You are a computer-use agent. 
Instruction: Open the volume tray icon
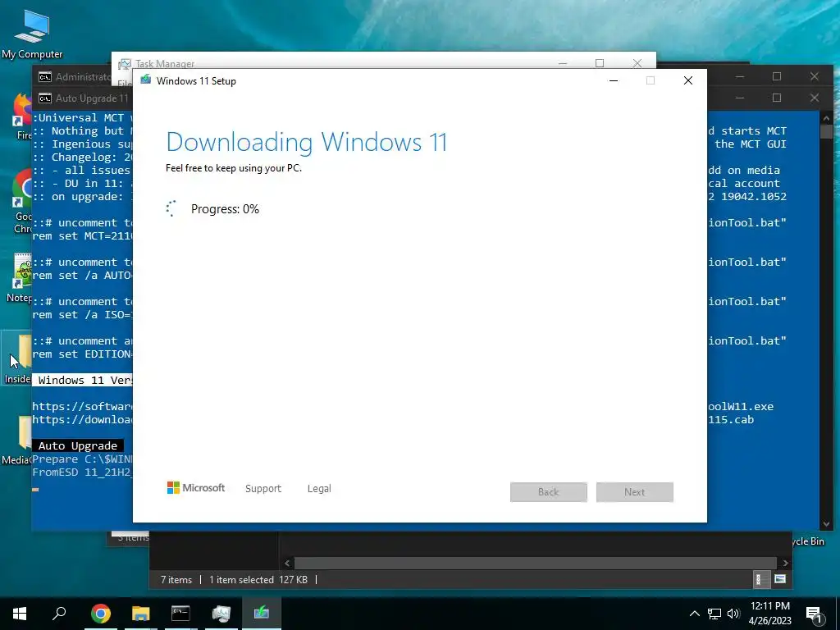coord(733,614)
